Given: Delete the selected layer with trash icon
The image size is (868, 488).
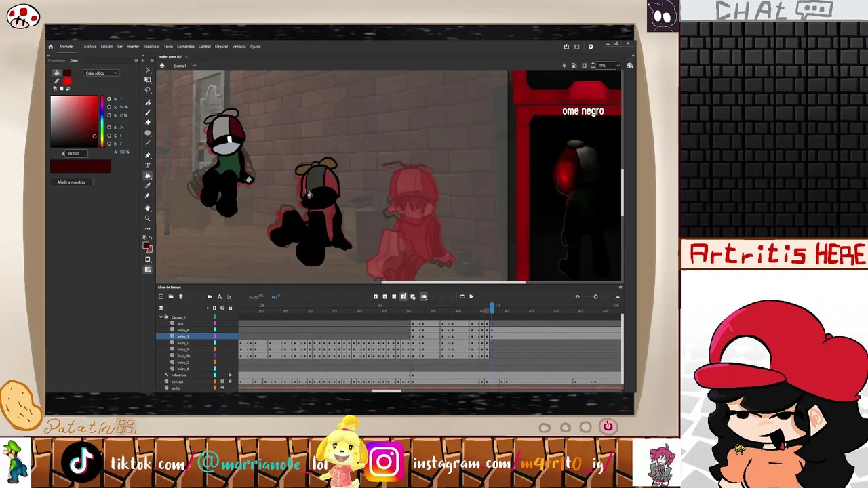Looking at the screenshot, I should click(180, 296).
